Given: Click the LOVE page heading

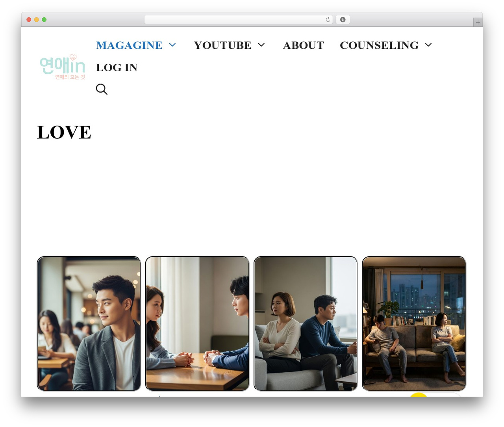Looking at the screenshot, I should pyautogui.click(x=64, y=132).
